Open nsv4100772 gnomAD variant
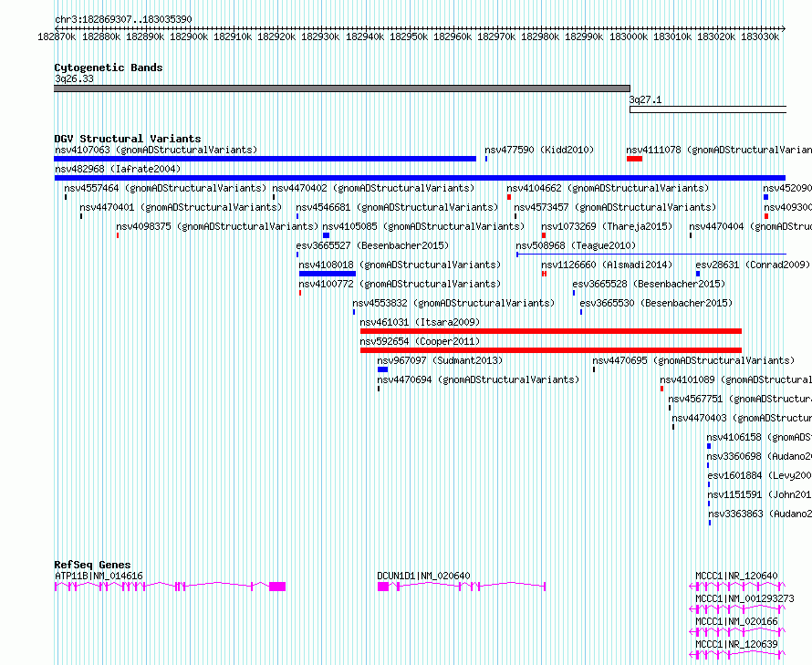 (x=400, y=284)
